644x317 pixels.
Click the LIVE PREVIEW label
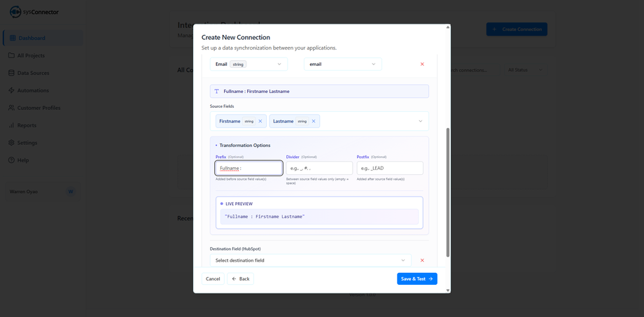coord(239,204)
